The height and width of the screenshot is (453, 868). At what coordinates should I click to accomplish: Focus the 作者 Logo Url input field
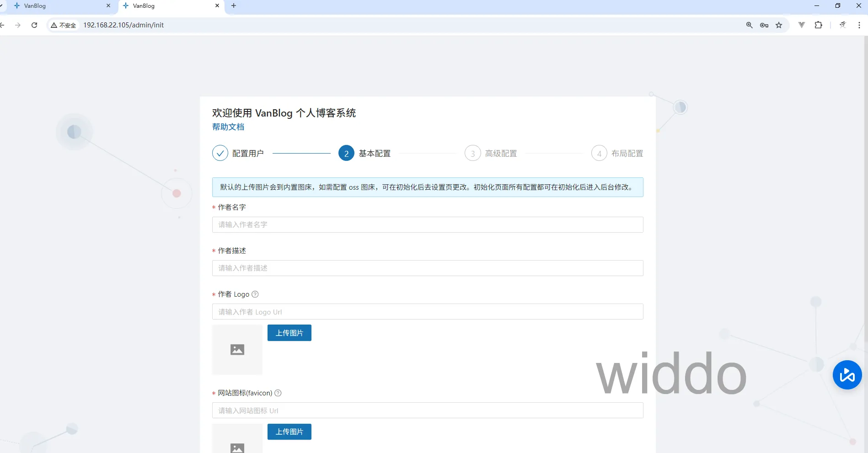[x=428, y=312]
